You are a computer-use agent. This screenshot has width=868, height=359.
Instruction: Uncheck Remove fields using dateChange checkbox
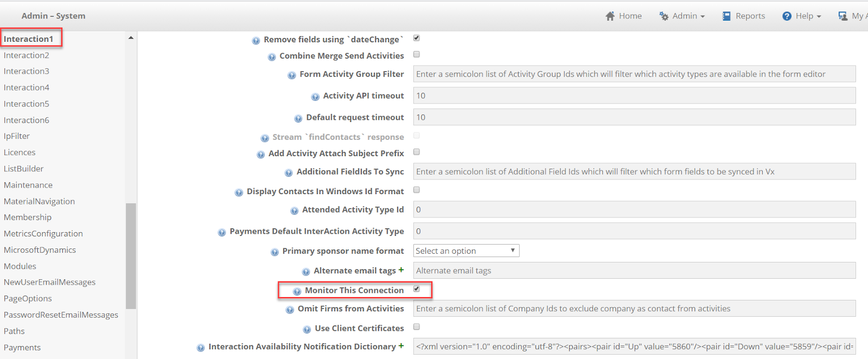pyautogui.click(x=417, y=38)
